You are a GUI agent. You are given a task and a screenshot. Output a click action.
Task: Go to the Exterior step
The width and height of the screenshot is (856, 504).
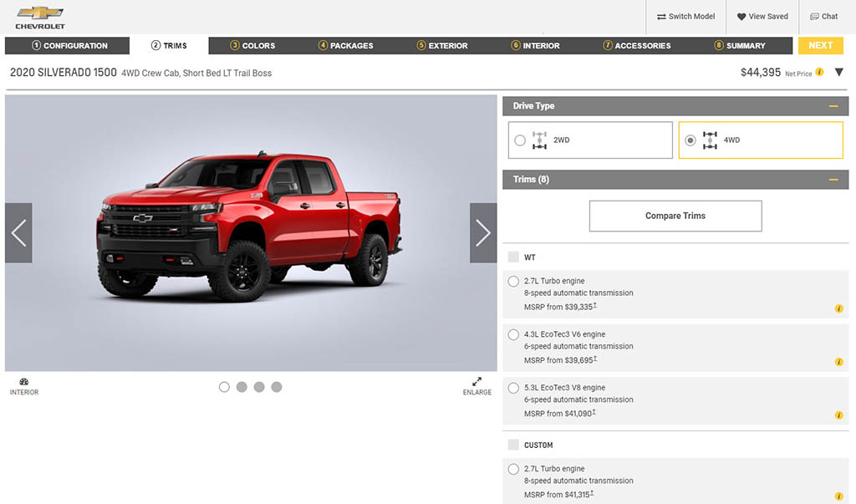tap(442, 46)
